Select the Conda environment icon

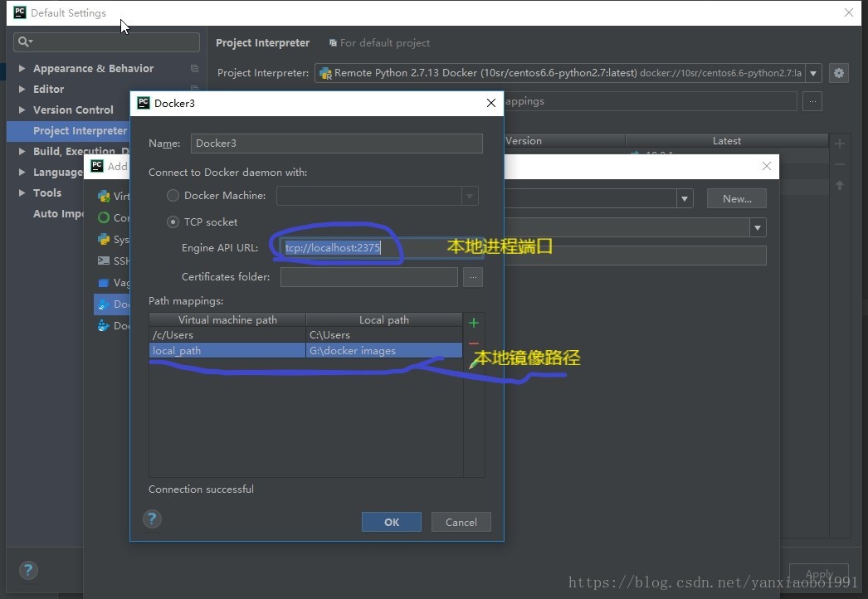click(x=104, y=217)
